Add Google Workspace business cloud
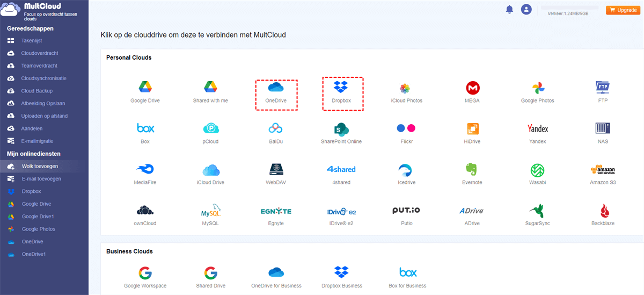Viewport: 644px width, 295px height. (x=145, y=277)
